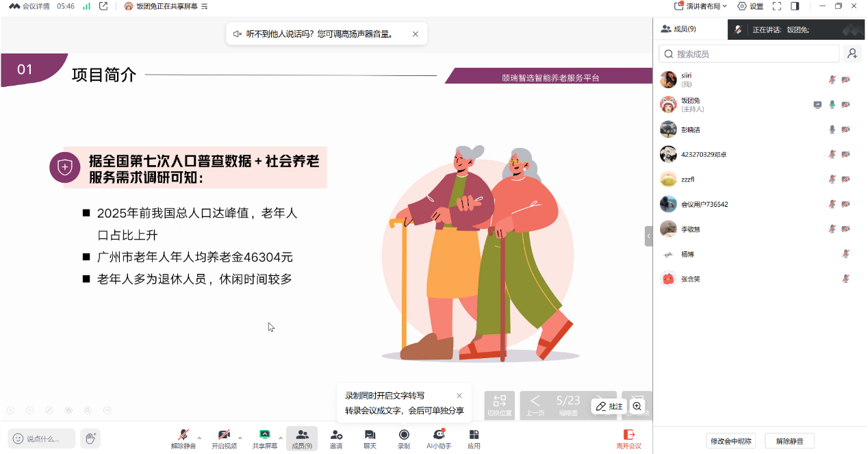The width and height of the screenshot is (868, 454).
Task: Open the 邀请 invite icon
Action: pos(336,435)
